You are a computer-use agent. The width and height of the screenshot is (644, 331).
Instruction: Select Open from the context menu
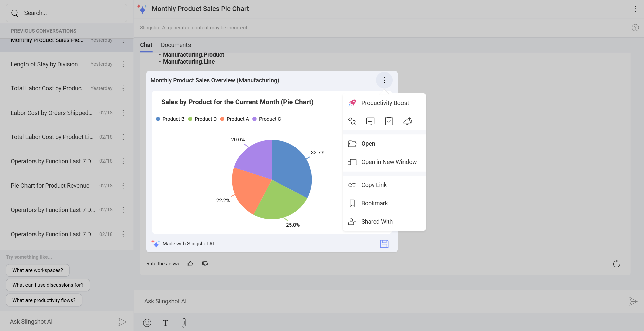[x=384, y=144]
